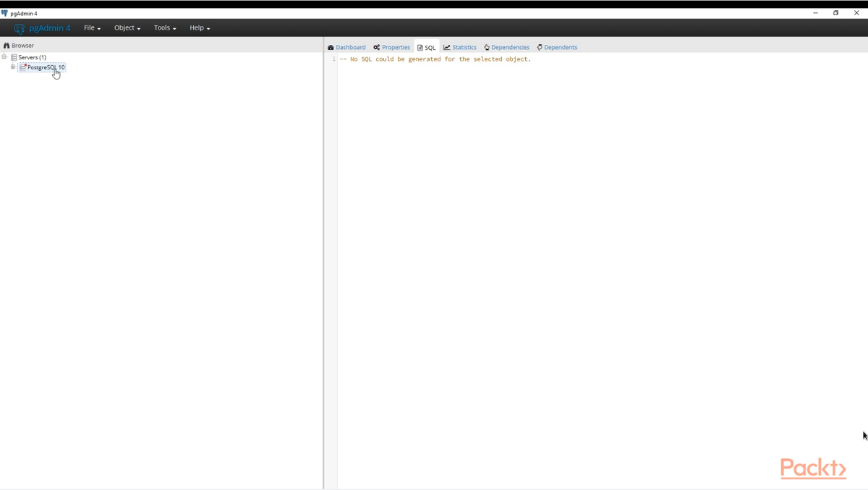This screenshot has height=490, width=868.
Task: Open the Tools menu
Action: click(x=165, y=28)
